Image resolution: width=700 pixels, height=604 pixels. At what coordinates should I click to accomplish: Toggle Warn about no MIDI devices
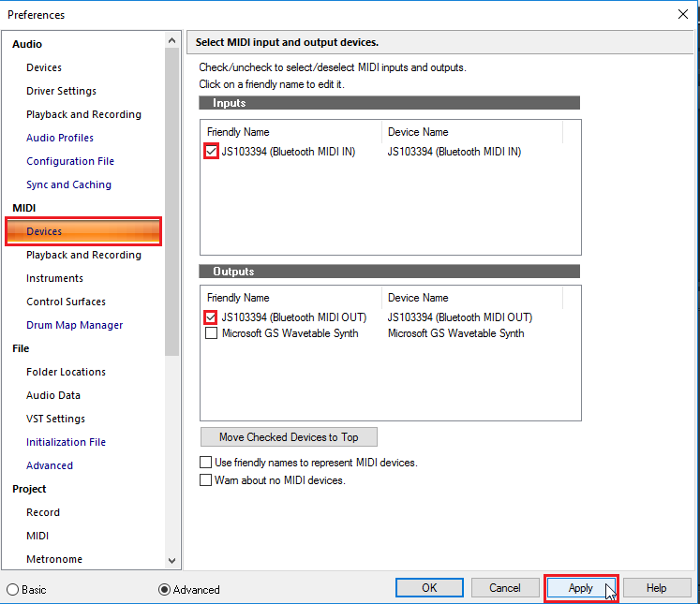(206, 480)
